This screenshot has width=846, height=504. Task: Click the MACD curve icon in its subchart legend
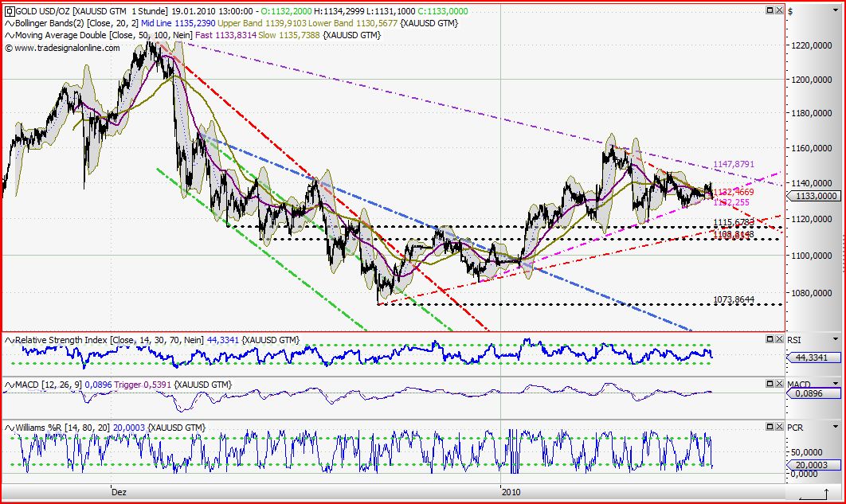9,385
